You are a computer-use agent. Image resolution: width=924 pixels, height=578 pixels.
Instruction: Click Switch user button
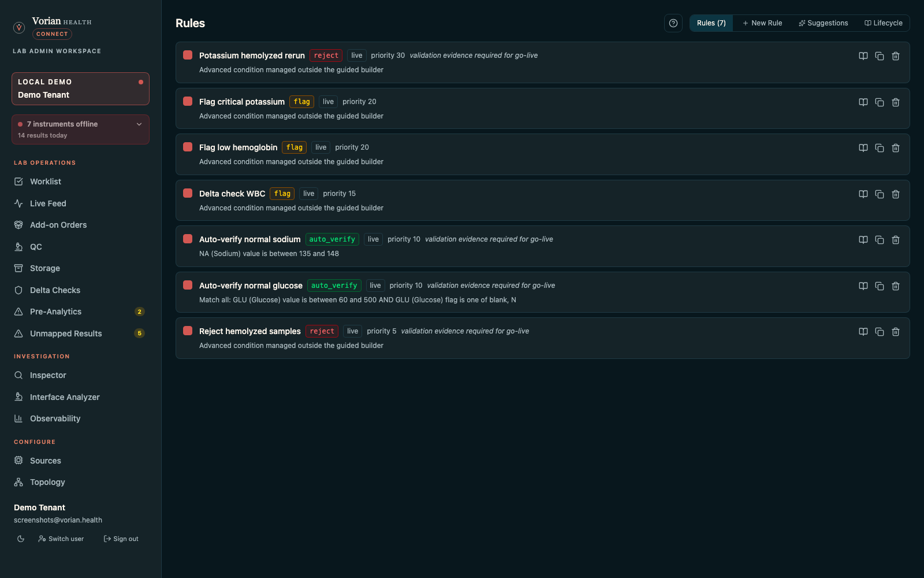coord(61,539)
